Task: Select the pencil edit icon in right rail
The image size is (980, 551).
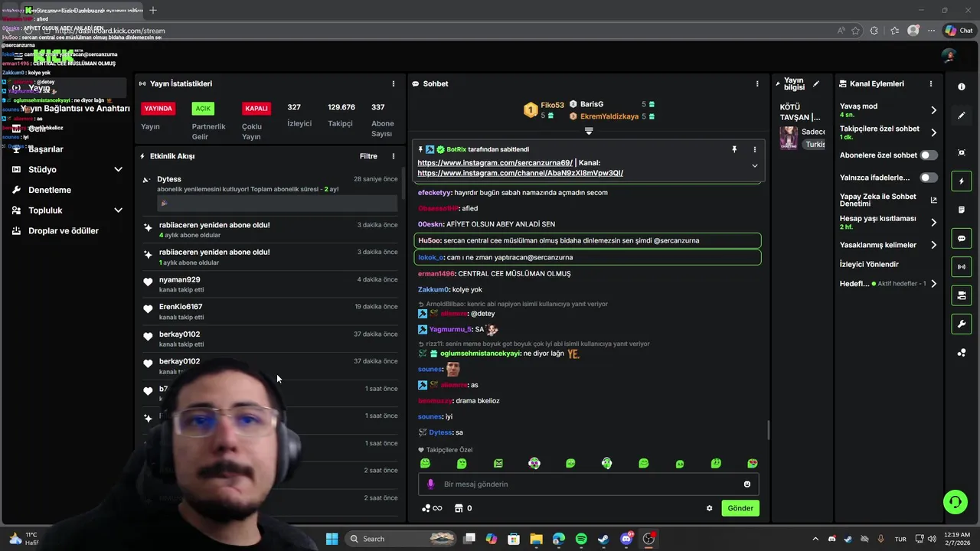Action: tap(962, 116)
